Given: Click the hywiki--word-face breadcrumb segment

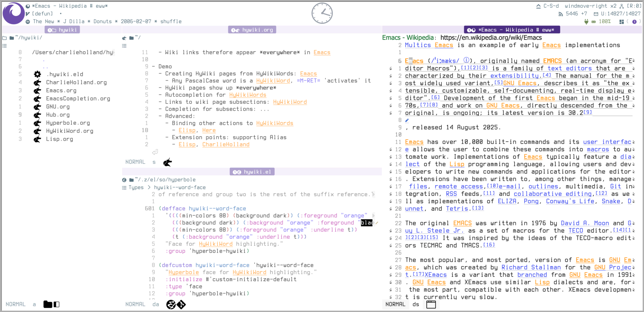Looking at the screenshot, I should (x=180, y=188).
